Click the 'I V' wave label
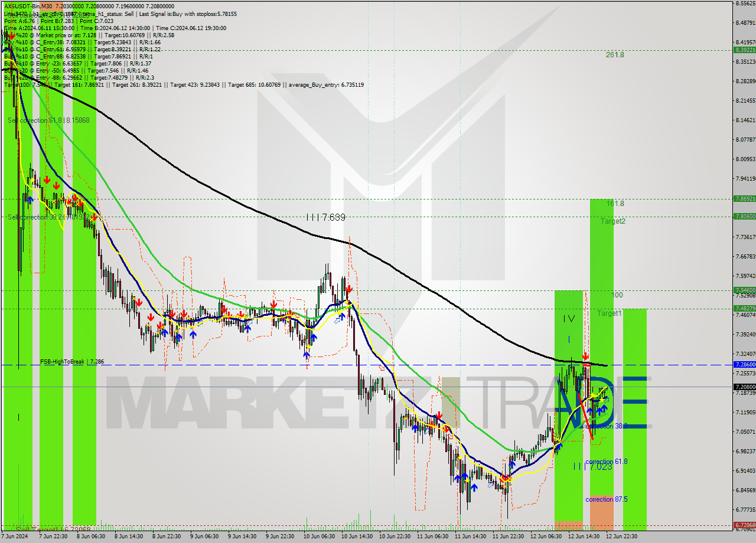Screen dimensions: 756x543 pos(569,319)
